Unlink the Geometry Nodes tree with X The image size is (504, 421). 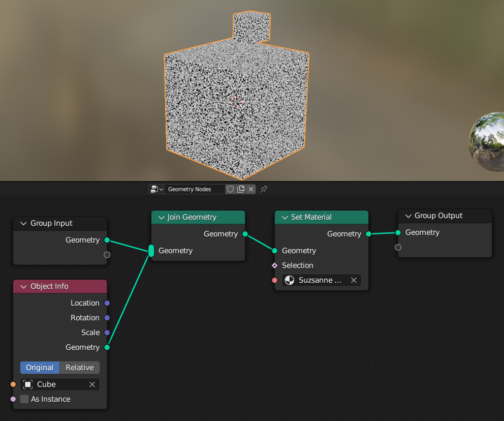click(x=251, y=189)
